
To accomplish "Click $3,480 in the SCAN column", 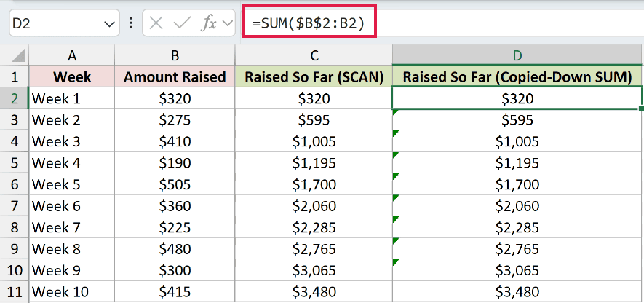I will coord(314,292).
